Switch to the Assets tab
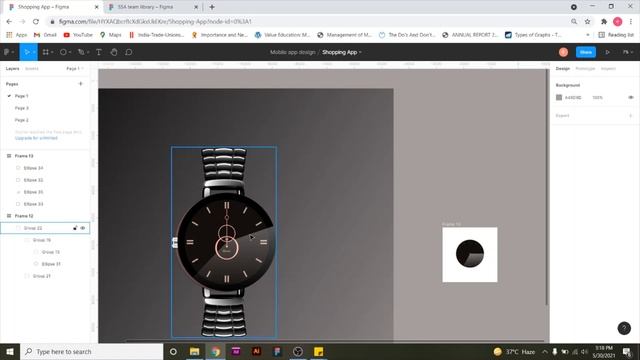 pos(32,69)
